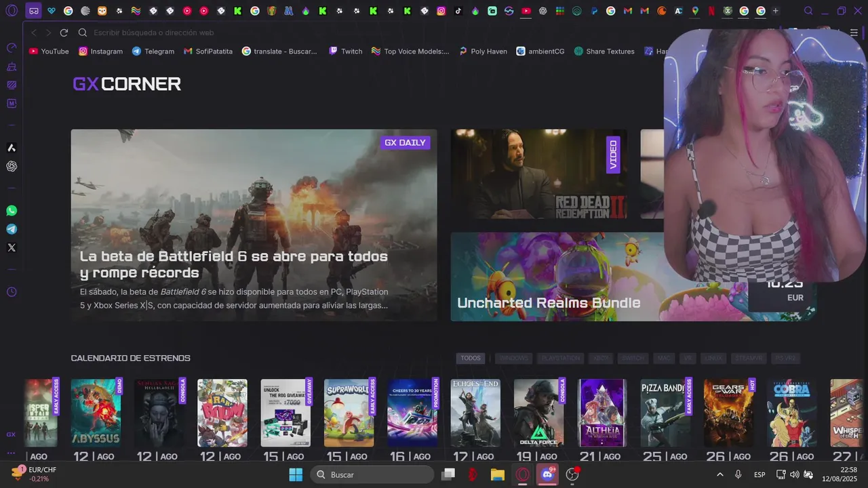This screenshot has width=868, height=488.
Task: Select the TODOS platform filter
Action: 471,358
